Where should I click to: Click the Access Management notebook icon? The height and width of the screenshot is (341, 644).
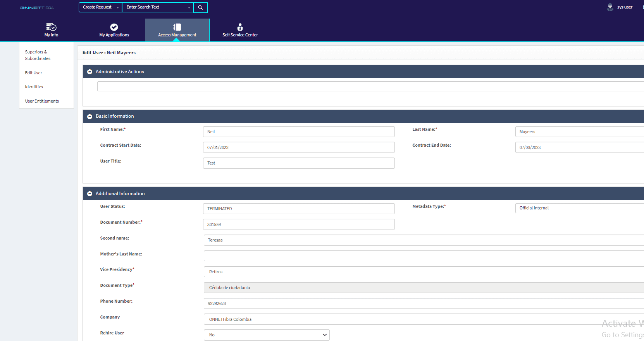[x=177, y=27]
